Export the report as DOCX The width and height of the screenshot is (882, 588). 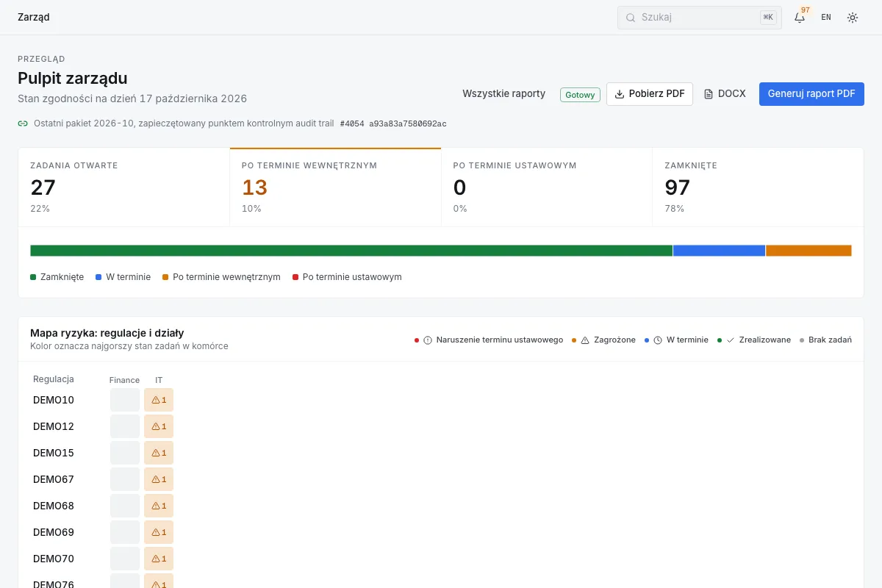(725, 93)
